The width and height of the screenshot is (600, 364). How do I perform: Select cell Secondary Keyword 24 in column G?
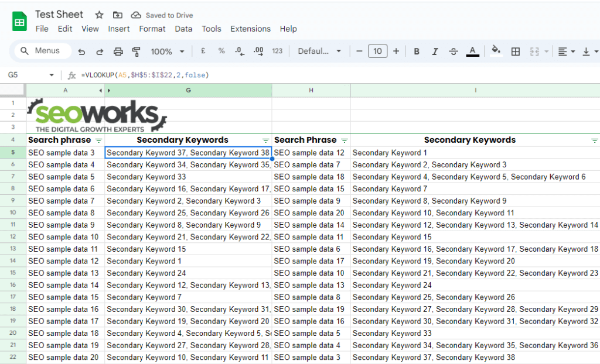[x=188, y=273]
